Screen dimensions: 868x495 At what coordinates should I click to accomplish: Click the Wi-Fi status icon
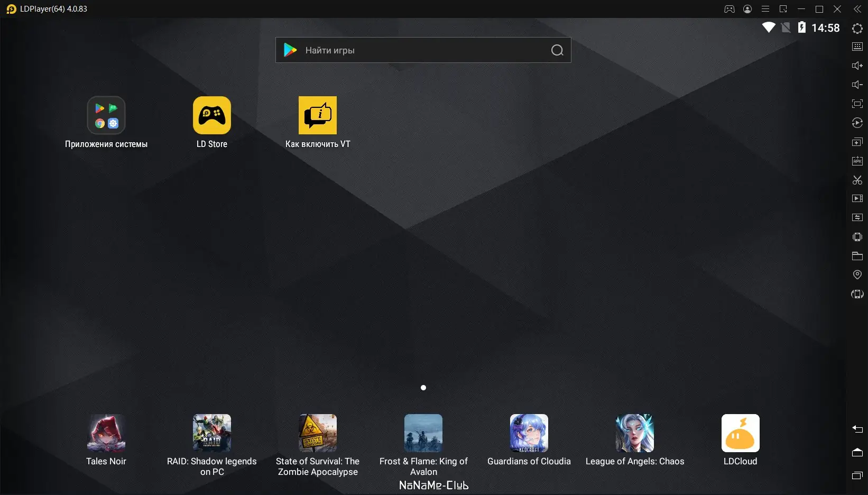point(769,27)
